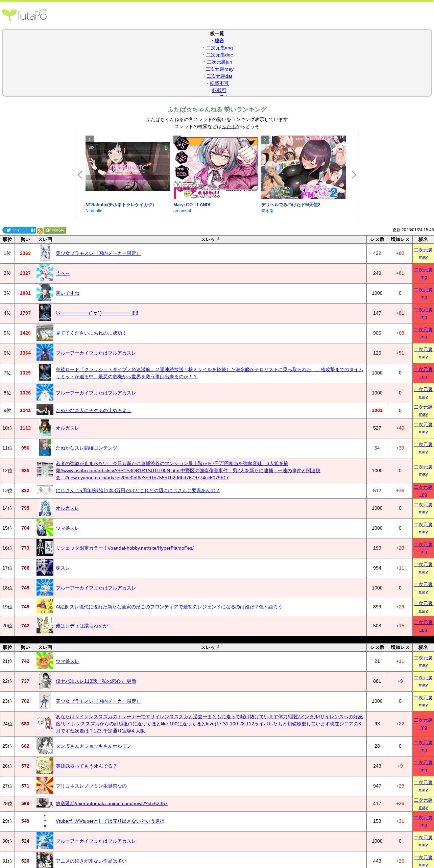434x868 pixels.
Task: Open the third carousel ad image
Action: coord(304,167)
